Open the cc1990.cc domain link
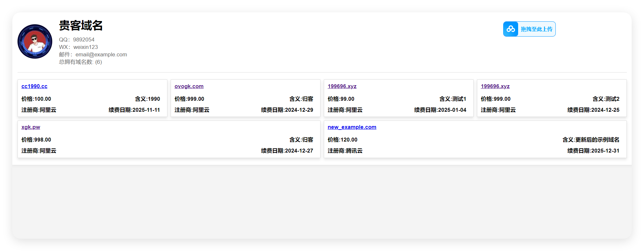Screen dimensions: 644x251 pos(34,86)
